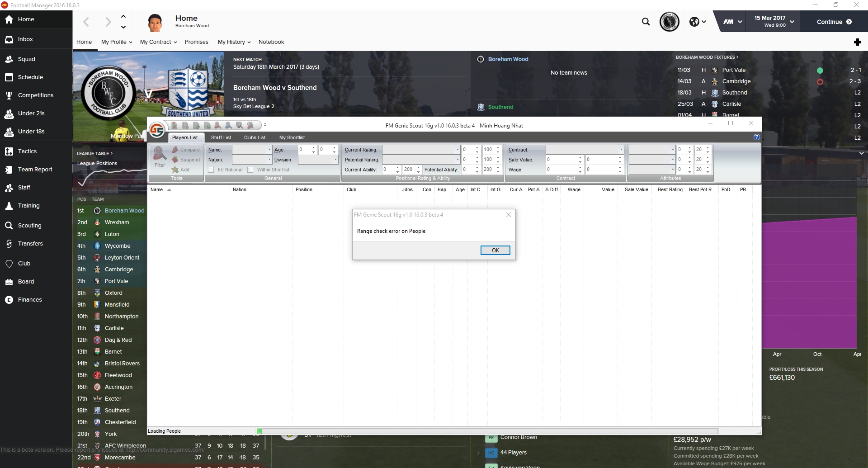
Task: Expand the My Profile menu
Action: [x=117, y=42]
